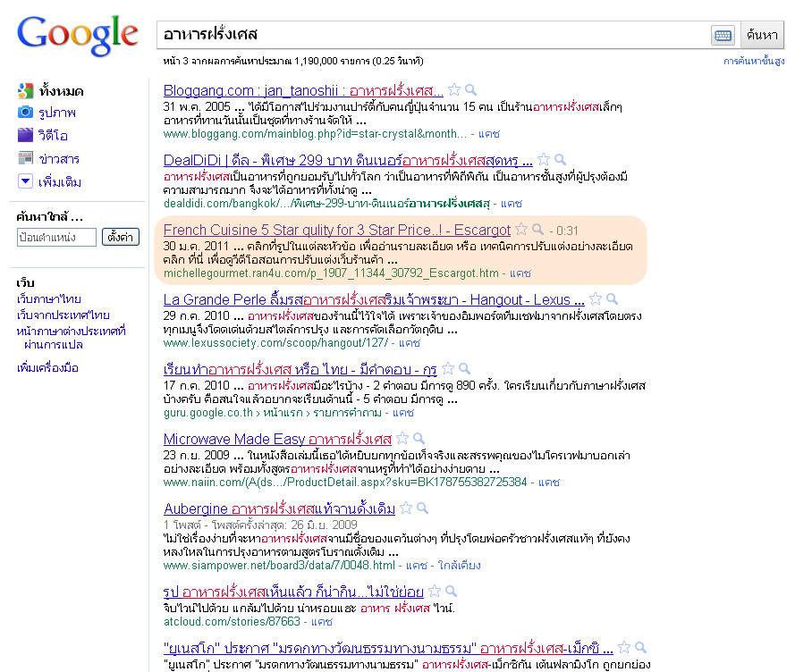Viewport: 812px width, 672px height.
Task: Open รูปภาพ images camera icon
Action: tap(25, 112)
